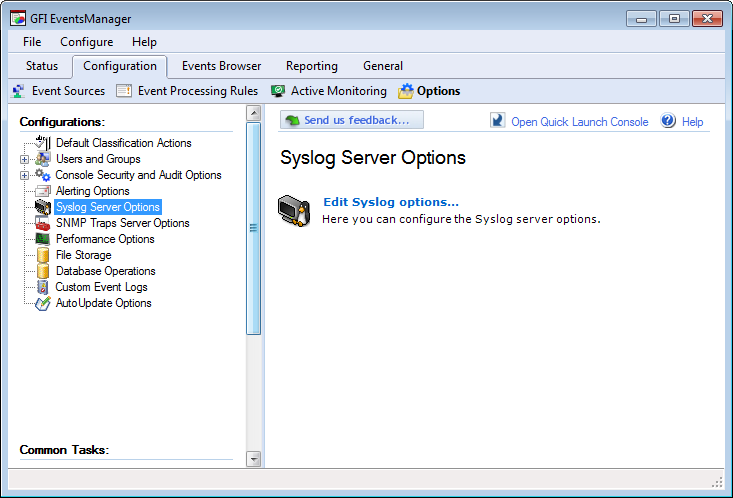This screenshot has width=733, height=498.
Task: Click the Edit Syslog options link
Action: (x=391, y=202)
